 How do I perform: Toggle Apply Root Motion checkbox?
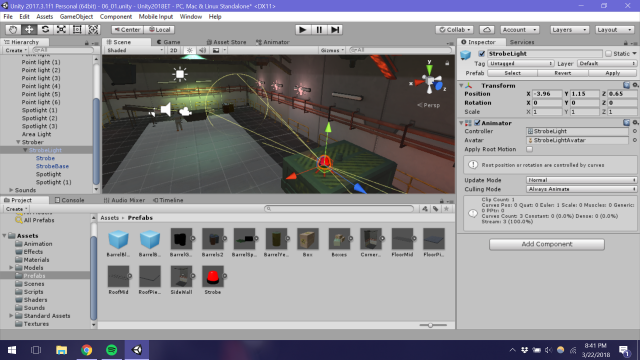pos(529,149)
